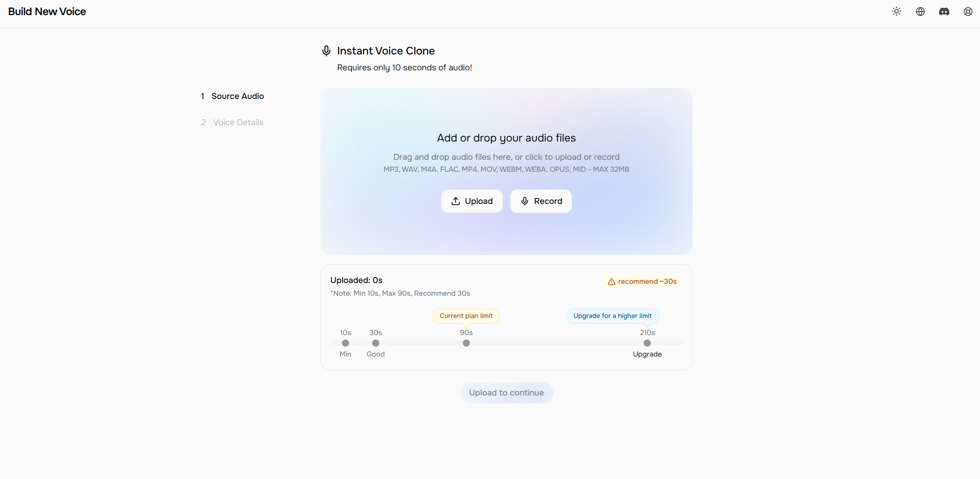The image size is (980, 479).
Task: Click the Record button
Action: (x=541, y=201)
